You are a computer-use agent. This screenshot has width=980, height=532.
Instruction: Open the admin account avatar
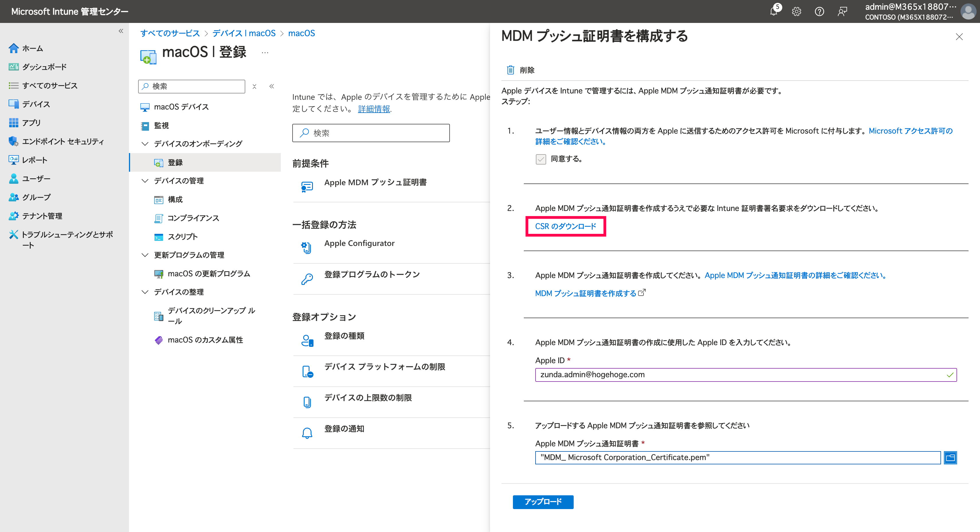968,11
